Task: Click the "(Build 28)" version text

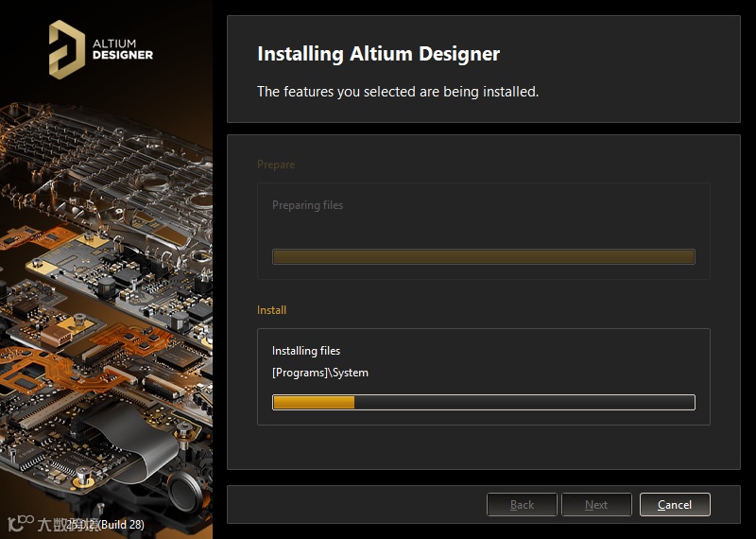Action: click(x=122, y=524)
